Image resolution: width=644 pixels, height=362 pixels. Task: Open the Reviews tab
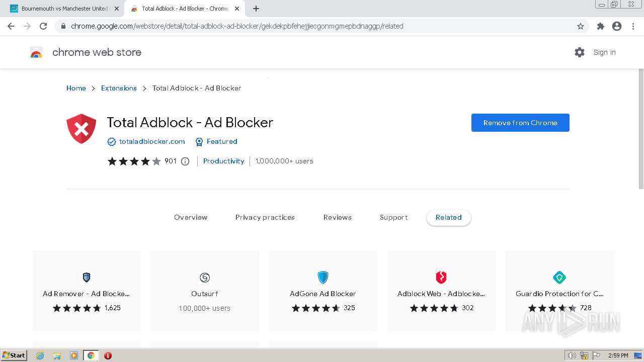pyautogui.click(x=338, y=218)
